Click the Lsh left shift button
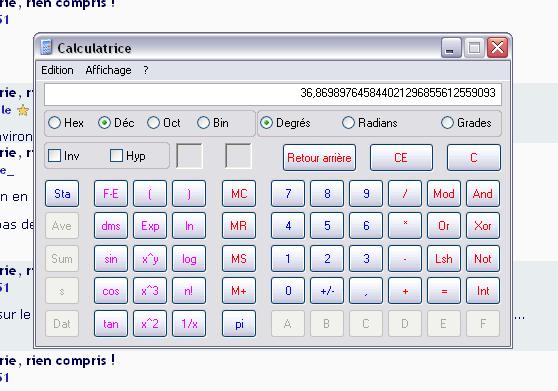This screenshot has height=391, width=558. click(444, 258)
